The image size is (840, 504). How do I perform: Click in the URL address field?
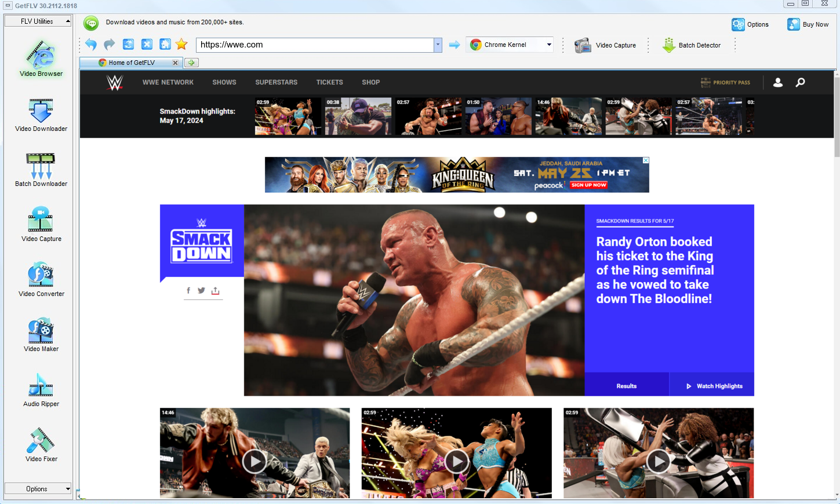click(x=315, y=45)
